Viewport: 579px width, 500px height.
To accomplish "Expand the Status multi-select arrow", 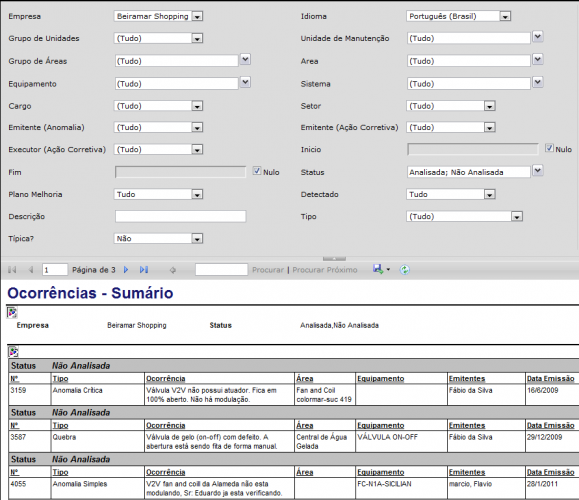I will [x=538, y=170].
